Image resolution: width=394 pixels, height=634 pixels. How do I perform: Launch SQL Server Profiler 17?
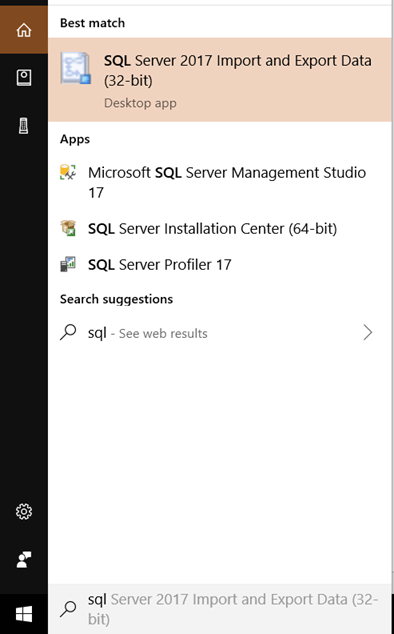[220, 264]
